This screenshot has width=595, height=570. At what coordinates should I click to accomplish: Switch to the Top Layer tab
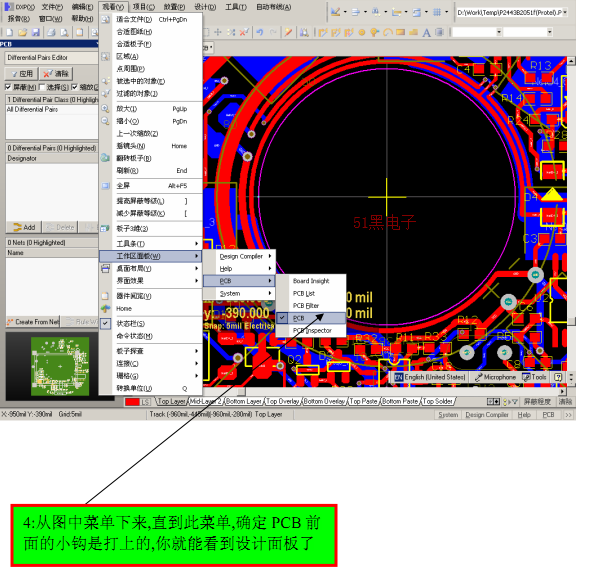[172, 401]
